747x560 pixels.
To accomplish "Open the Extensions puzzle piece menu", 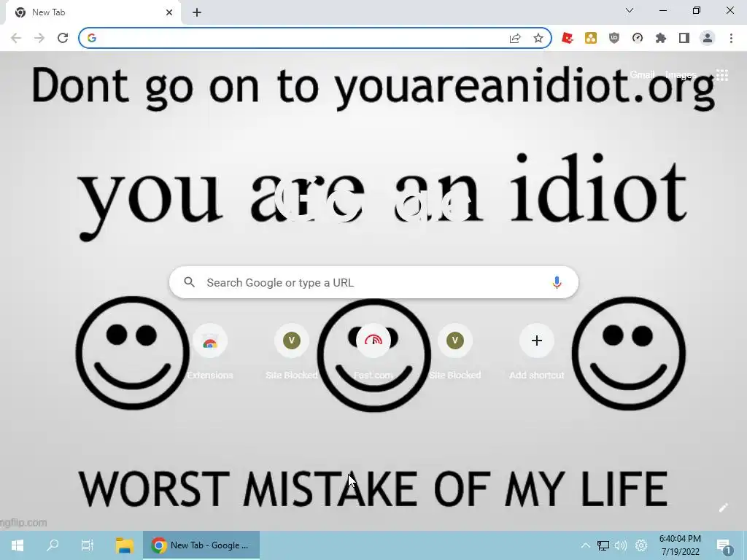I will 661,38.
